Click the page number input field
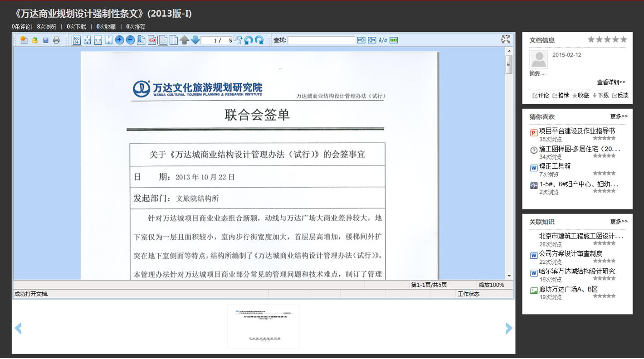The image size is (644, 359). point(216,40)
